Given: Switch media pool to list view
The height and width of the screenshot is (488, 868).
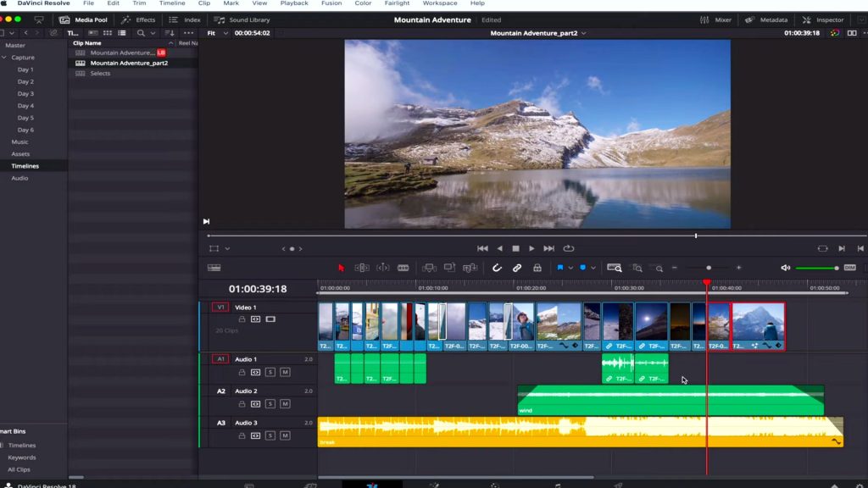Looking at the screenshot, I should [x=121, y=33].
